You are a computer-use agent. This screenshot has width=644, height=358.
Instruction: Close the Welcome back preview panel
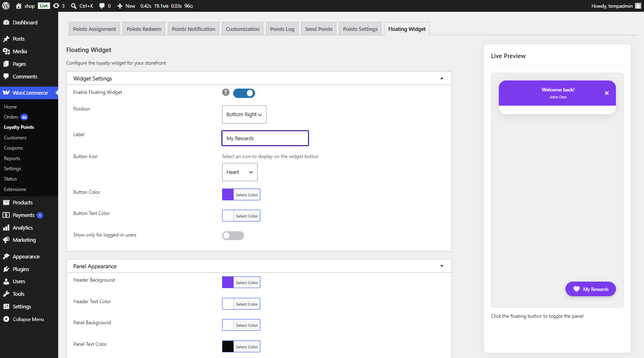tap(607, 93)
